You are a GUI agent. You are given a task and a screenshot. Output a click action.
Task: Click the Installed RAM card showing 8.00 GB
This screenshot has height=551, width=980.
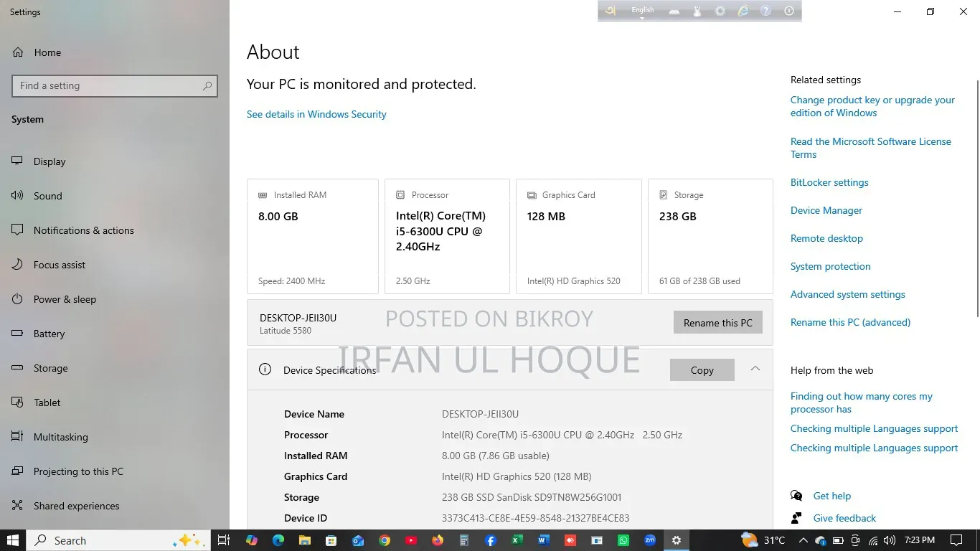(313, 236)
